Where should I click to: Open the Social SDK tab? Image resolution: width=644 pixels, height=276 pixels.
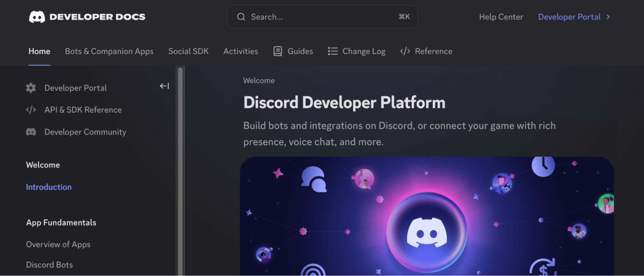pos(188,51)
